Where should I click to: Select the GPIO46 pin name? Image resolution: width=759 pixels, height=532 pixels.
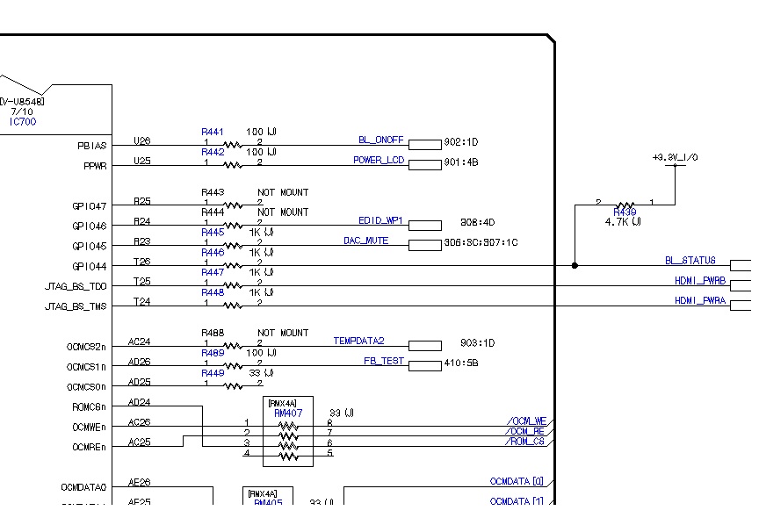click(89, 226)
